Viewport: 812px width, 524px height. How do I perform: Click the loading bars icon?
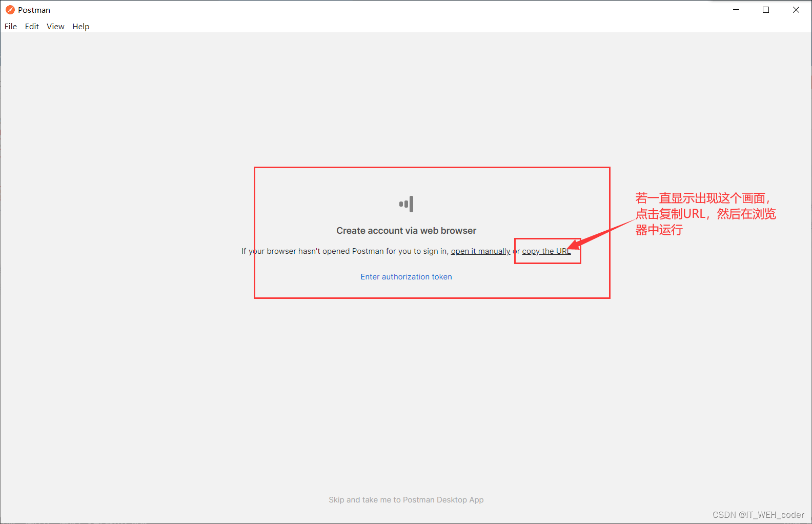click(406, 204)
